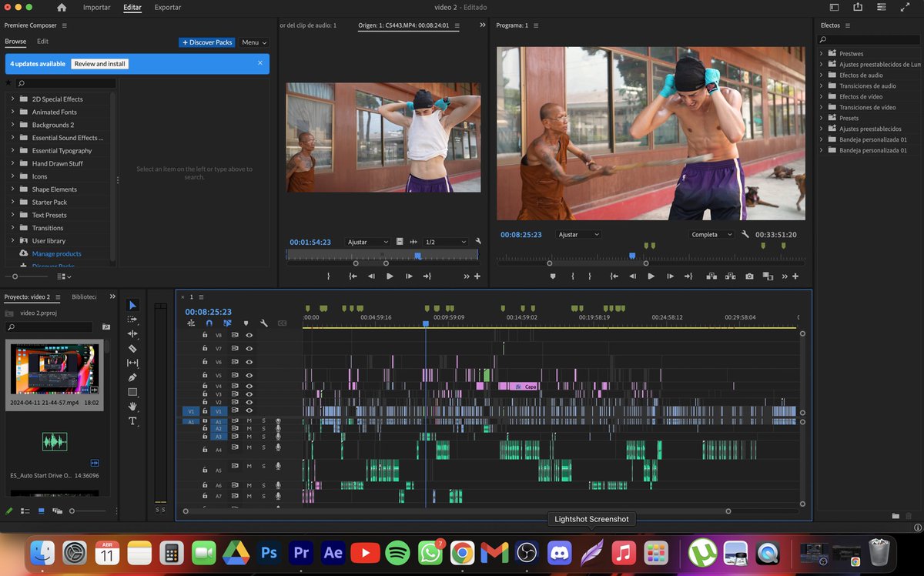Image resolution: width=924 pixels, height=576 pixels.
Task: Click Source monitor wrench settings icon
Action: (x=478, y=242)
